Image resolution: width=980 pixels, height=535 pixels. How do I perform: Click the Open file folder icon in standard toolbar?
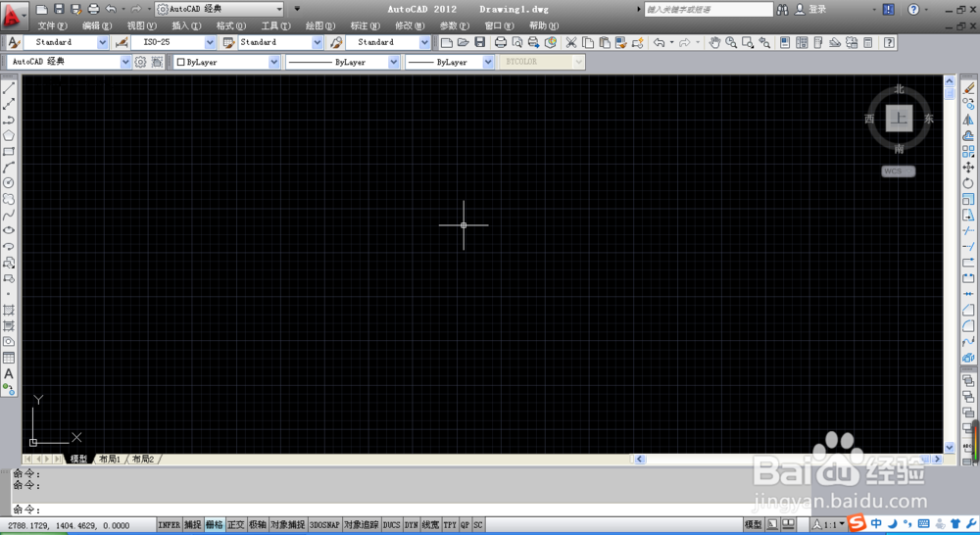[464, 42]
